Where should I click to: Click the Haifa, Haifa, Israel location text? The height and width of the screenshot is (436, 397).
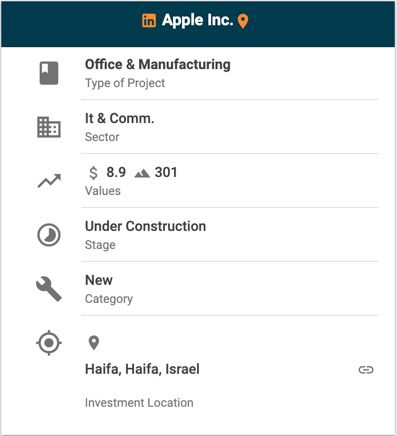[142, 369]
